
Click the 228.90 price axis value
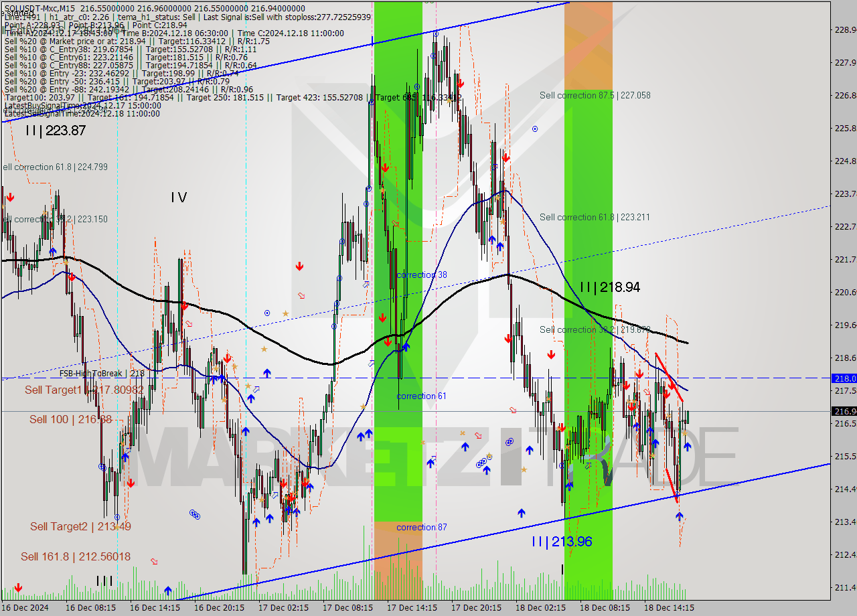pyautogui.click(x=846, y=29)
